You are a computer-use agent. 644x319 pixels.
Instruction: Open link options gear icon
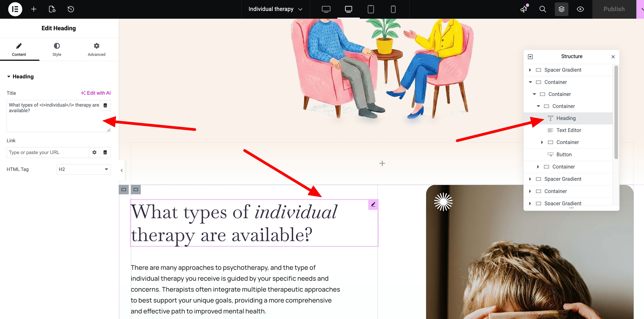(x=94, y=152)
